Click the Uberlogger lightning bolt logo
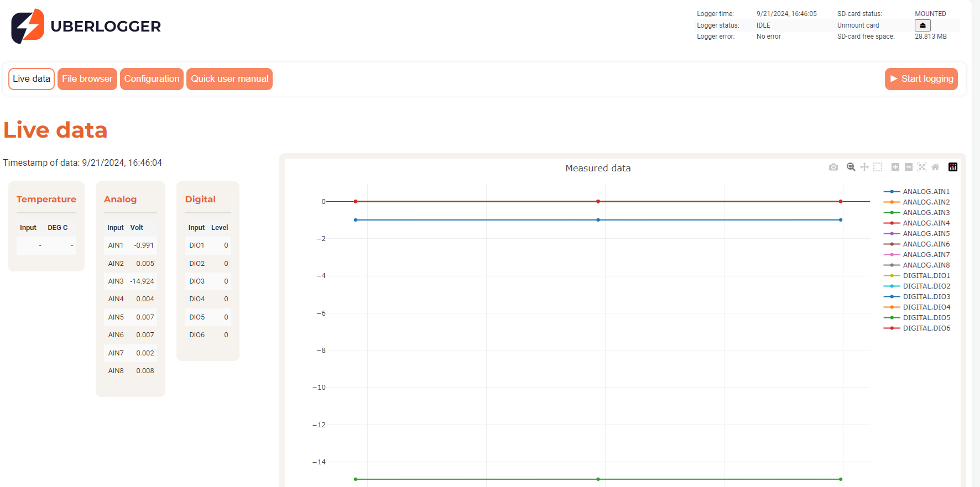980x487 pixels. pyautogui.click(x=28, y=26)
